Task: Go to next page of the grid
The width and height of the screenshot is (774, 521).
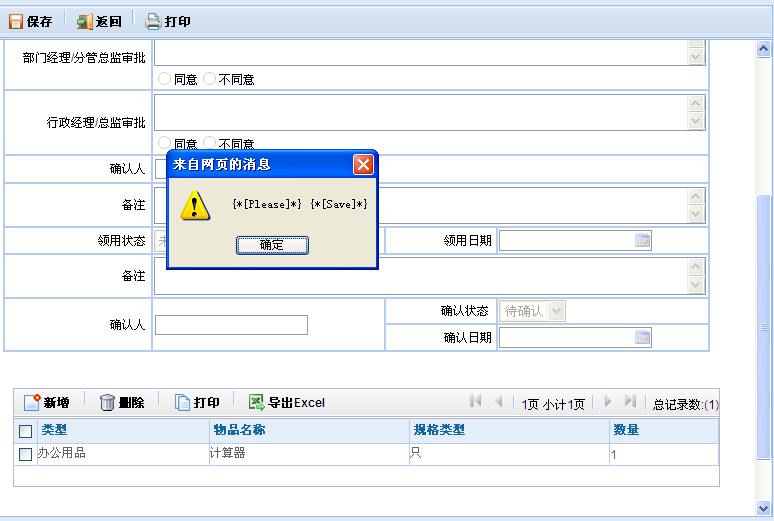Action: point(608,401)
